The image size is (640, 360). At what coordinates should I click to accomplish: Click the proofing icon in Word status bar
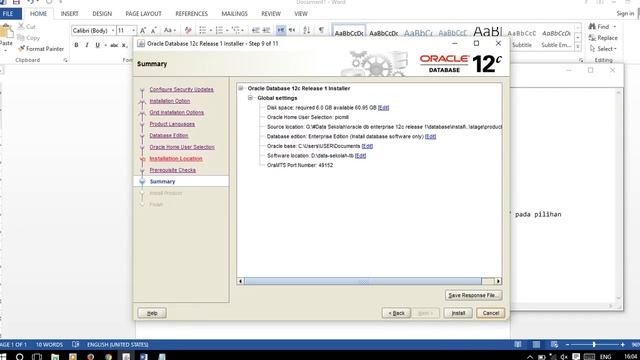tap(76, 344)
